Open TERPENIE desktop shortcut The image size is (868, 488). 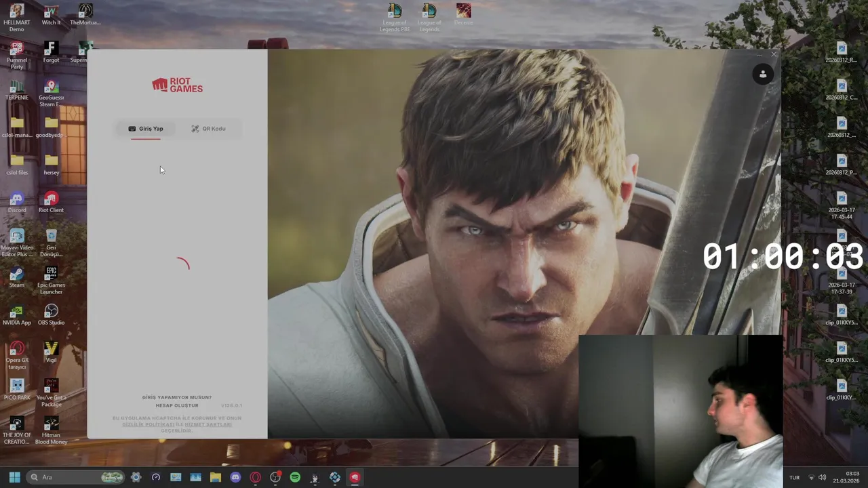[17, 89]
